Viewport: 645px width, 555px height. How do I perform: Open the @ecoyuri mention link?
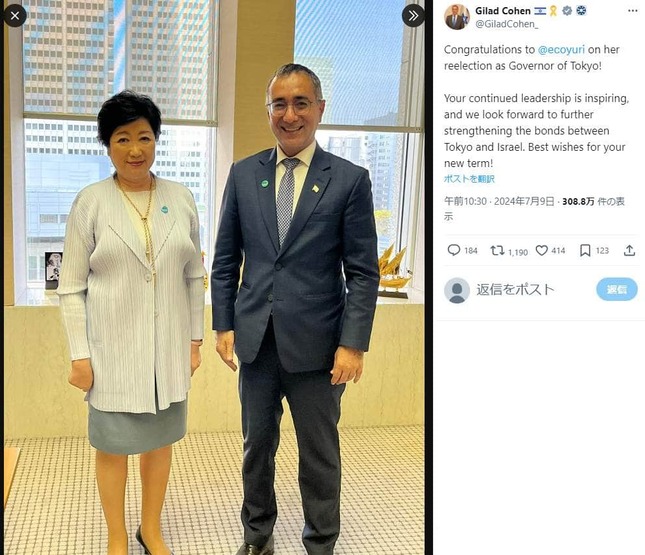point(561,49)
